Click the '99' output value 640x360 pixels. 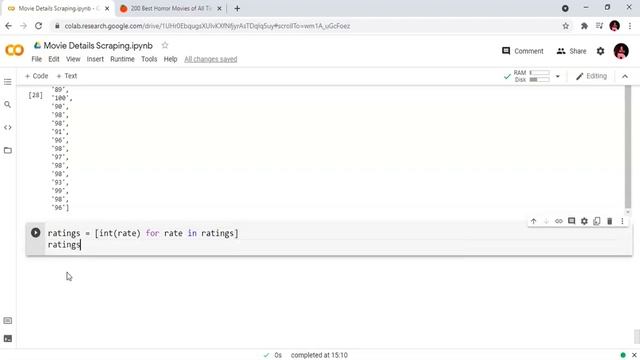coord(60,191)
